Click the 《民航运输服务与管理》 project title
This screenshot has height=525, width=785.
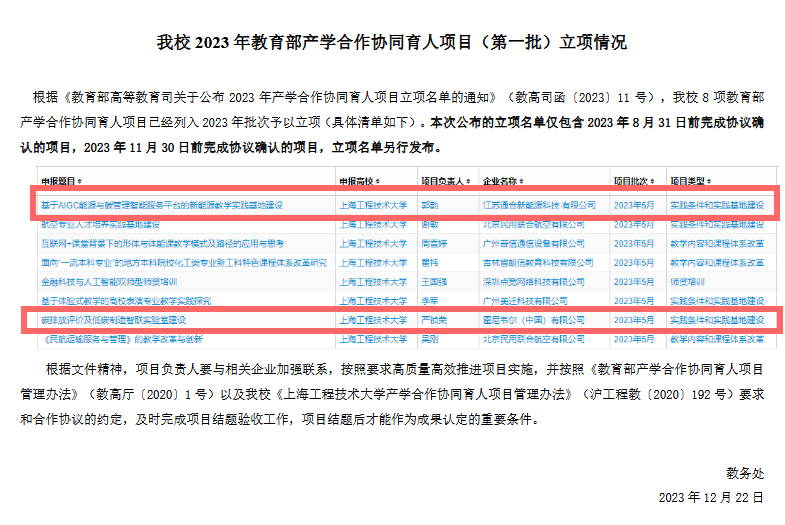point(122,339)
